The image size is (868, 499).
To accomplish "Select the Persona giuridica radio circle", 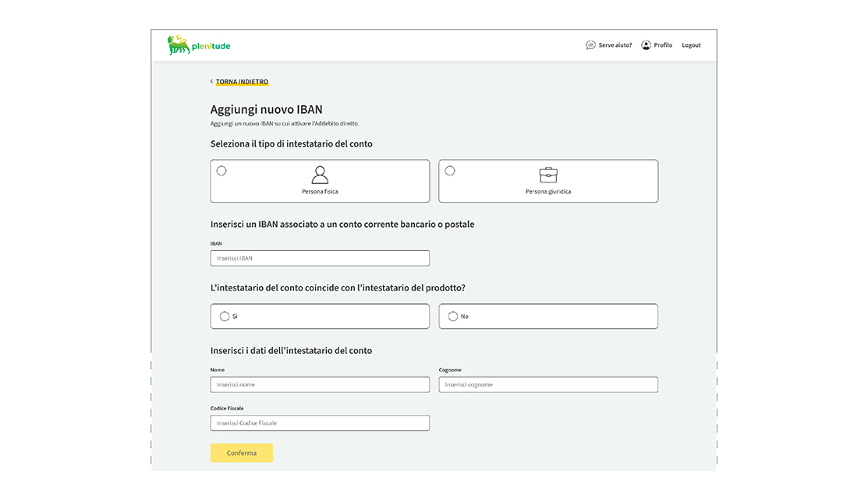I will point(450,171).
